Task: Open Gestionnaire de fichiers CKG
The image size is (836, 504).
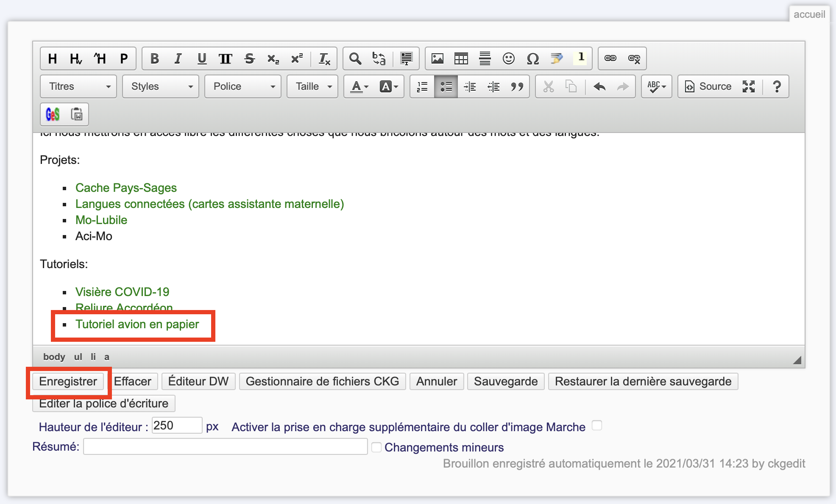Action: pyautogui.click(x=322, y=381)
